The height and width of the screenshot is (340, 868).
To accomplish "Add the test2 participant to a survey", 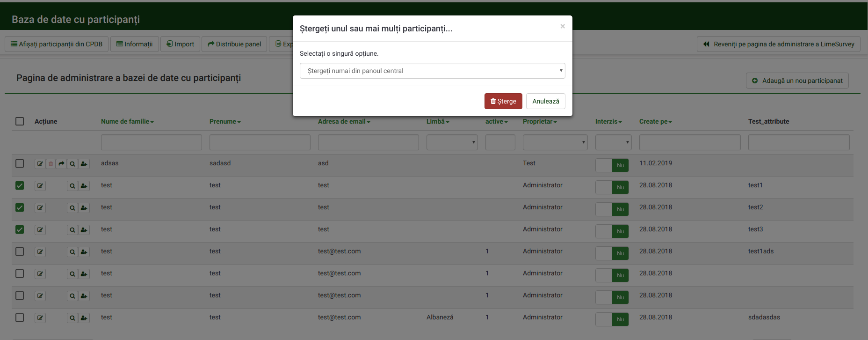I will [x=84, y=208].
